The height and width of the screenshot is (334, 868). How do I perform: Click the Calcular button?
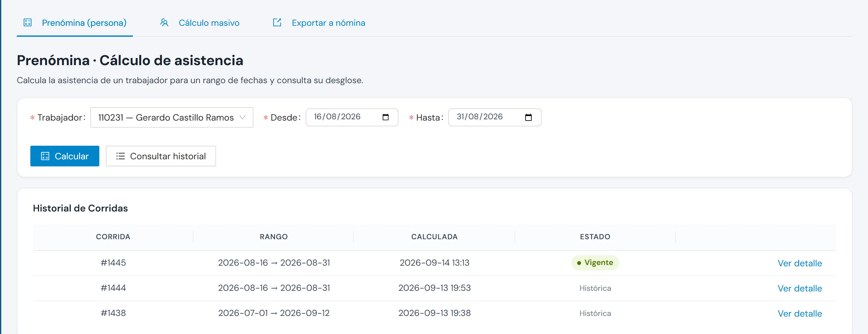[65, 156]
